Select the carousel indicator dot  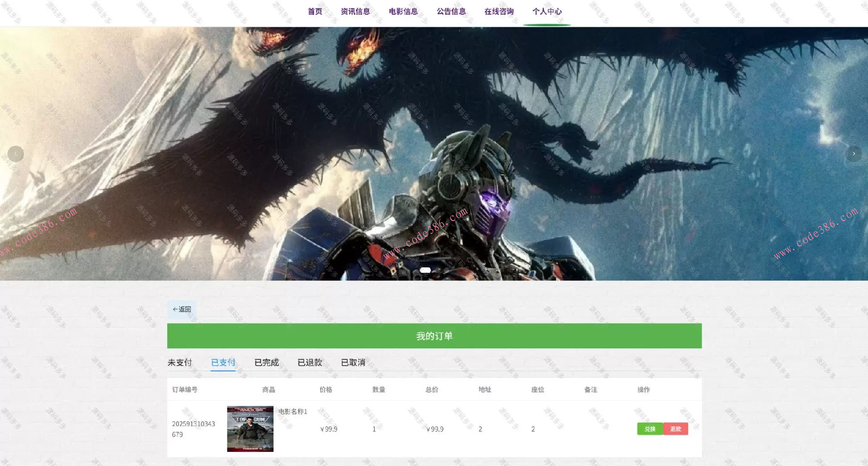(425, 270)
